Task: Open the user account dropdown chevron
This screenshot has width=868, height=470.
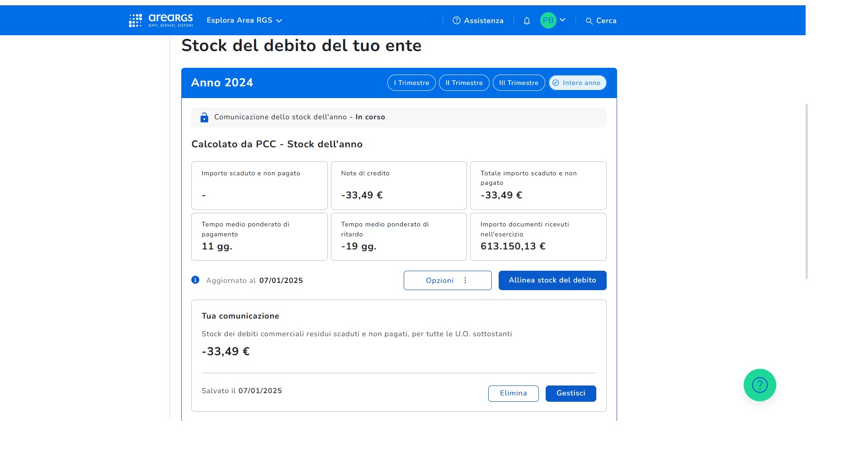Action: pos(562,20)
